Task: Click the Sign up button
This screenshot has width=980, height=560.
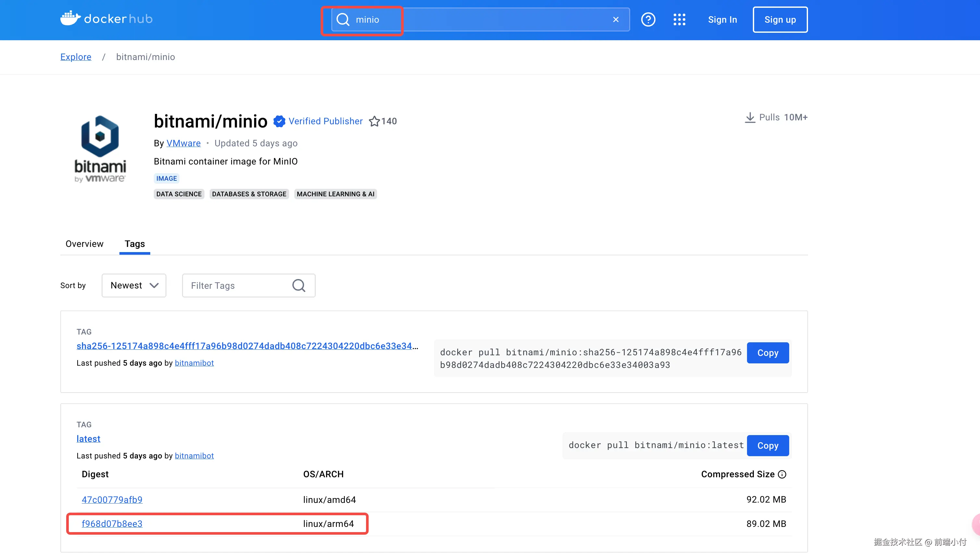Action: click(x=780, y=19)
